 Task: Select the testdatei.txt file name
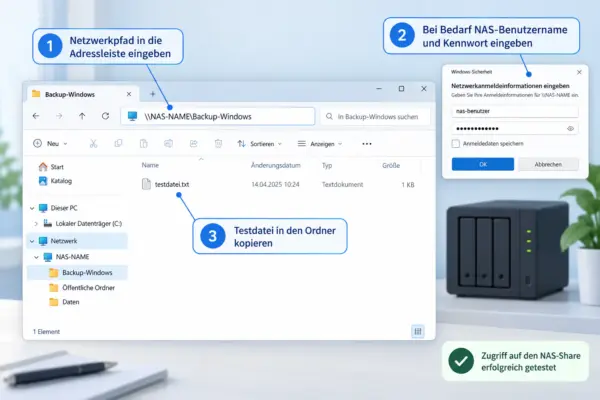[172, 184]
